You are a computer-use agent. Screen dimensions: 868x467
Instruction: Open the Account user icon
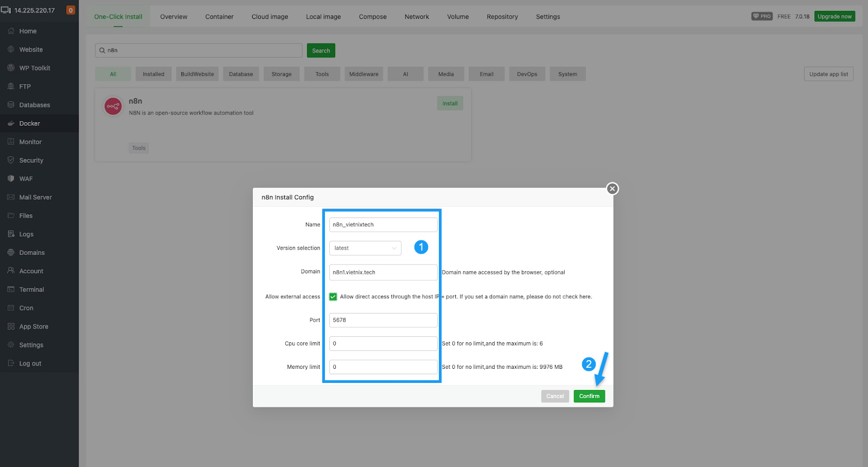11,271
